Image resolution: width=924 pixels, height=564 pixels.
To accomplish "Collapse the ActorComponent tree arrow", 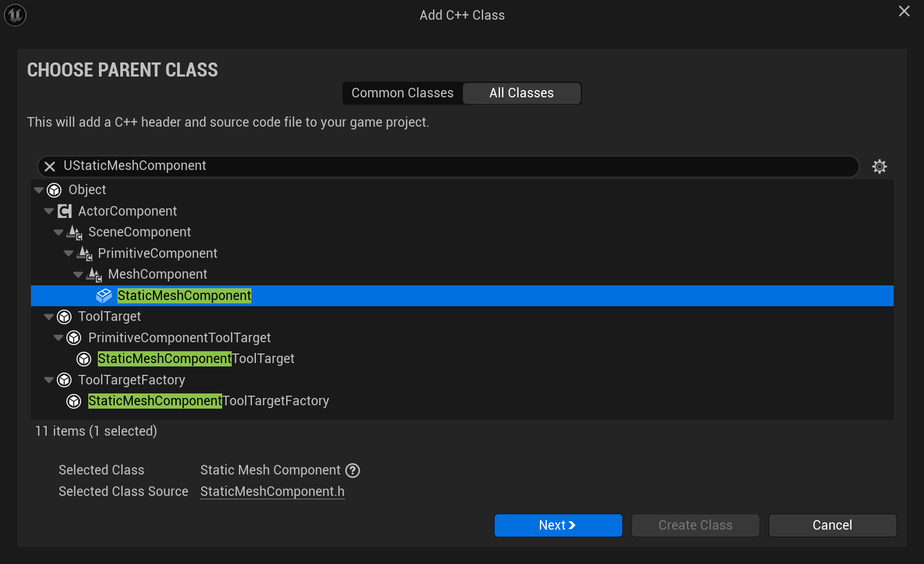I will (49, 211).
